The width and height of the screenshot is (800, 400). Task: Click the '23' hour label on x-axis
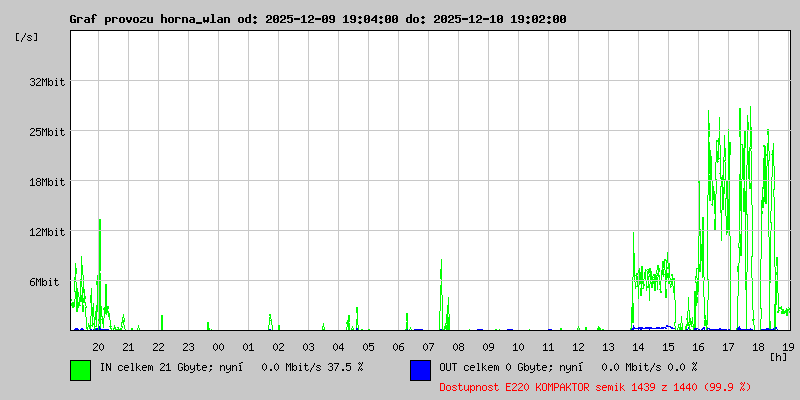click(188, 347)
